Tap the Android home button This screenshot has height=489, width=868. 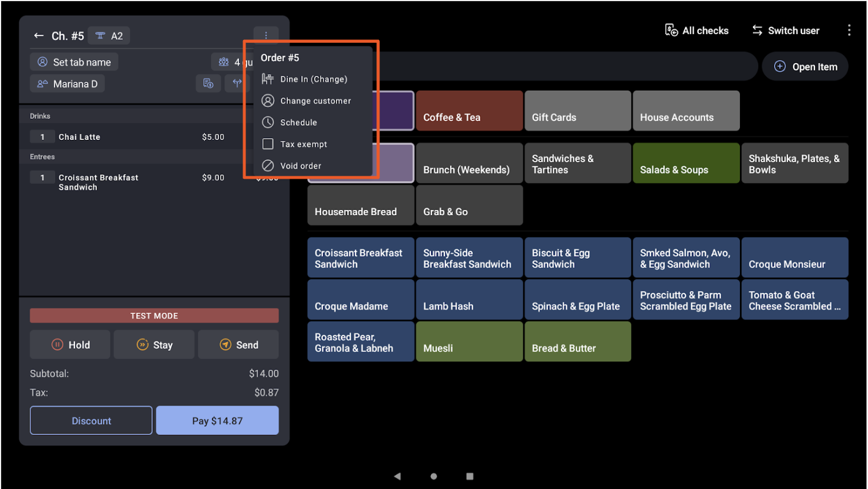pos(433,476)
